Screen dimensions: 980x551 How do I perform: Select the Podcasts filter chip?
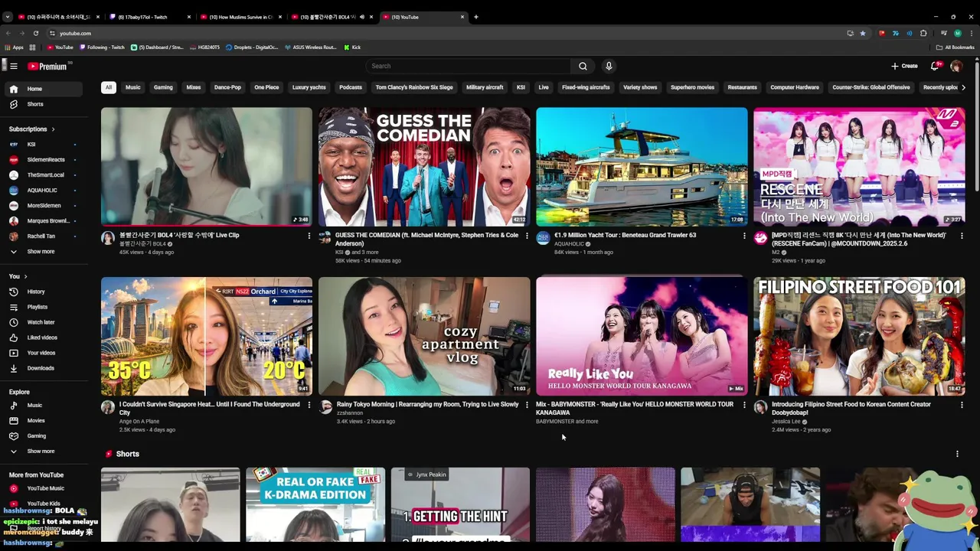pyautogui.click(x=351, y=87)
